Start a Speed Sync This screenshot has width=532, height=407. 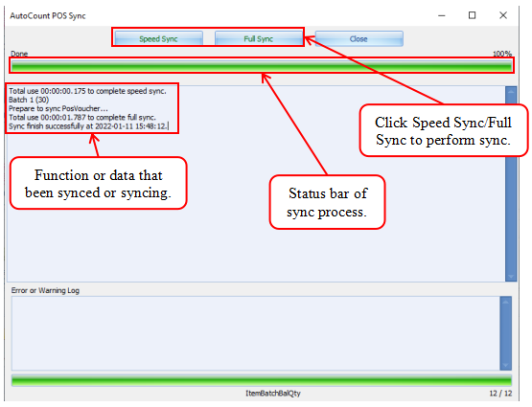158,38
